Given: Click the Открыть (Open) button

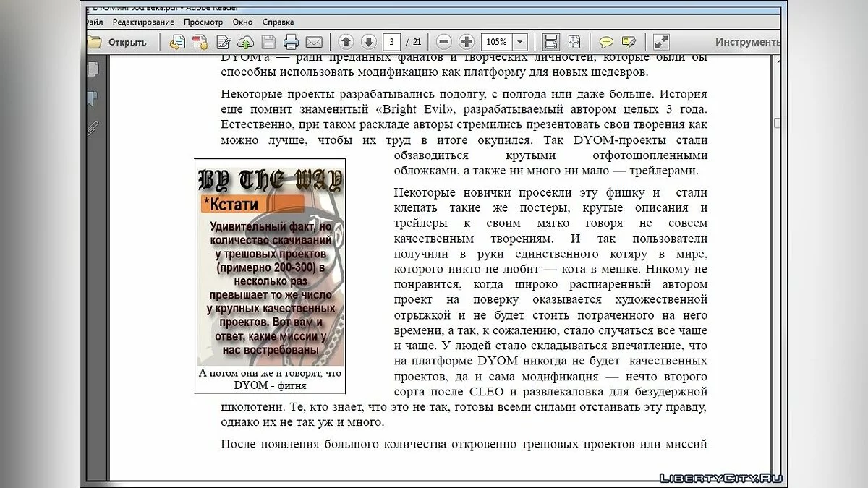Looking at the screenshot, I should click(x=118, y=42).
